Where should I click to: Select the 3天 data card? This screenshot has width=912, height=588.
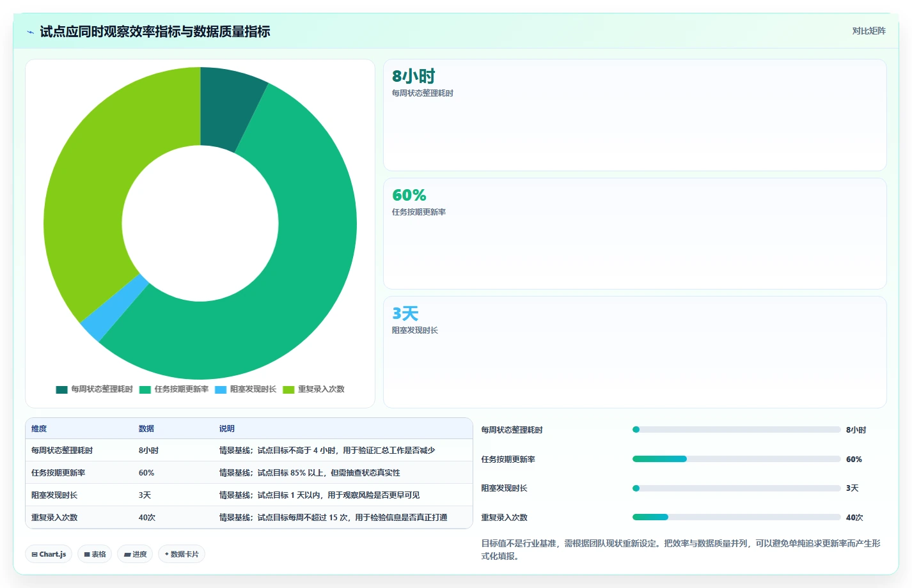coord(634,352)
